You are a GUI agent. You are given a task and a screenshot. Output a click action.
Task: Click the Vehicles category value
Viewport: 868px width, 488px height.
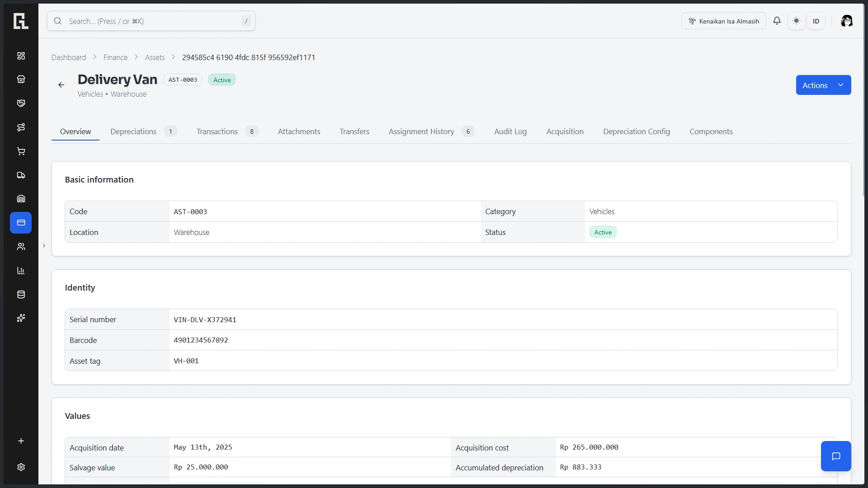(602, 211)
